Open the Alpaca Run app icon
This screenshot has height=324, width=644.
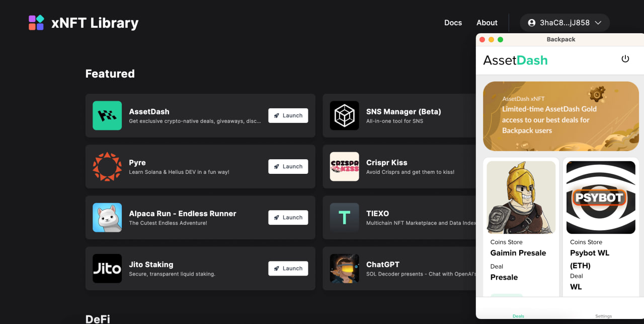107,217
